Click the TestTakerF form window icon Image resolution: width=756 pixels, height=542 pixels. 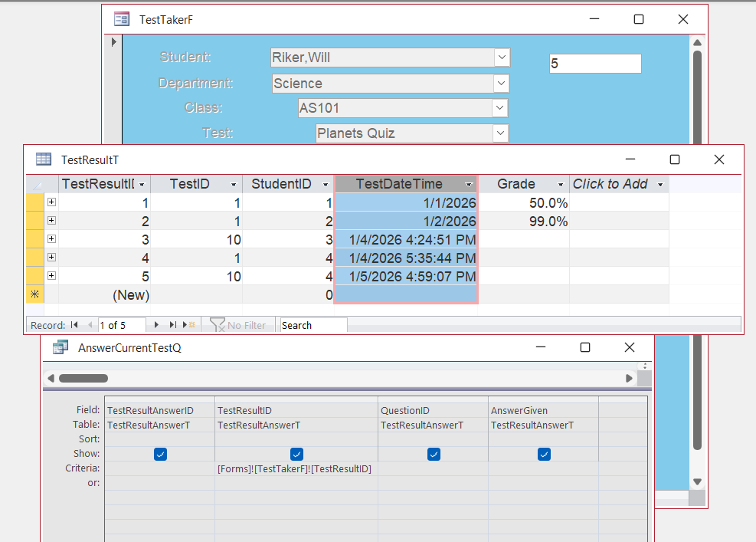click(122, 19)
